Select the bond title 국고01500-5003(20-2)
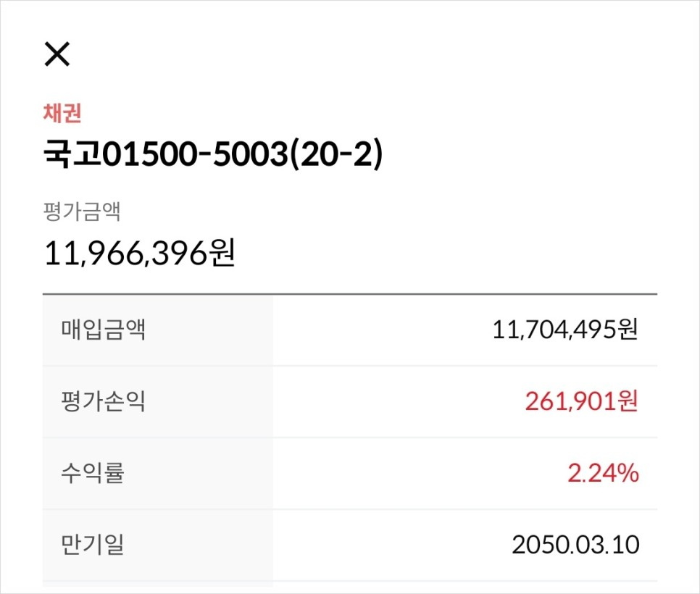Viewport: 700px width, 594px height. pyautogui.click(x=213, y=154)
